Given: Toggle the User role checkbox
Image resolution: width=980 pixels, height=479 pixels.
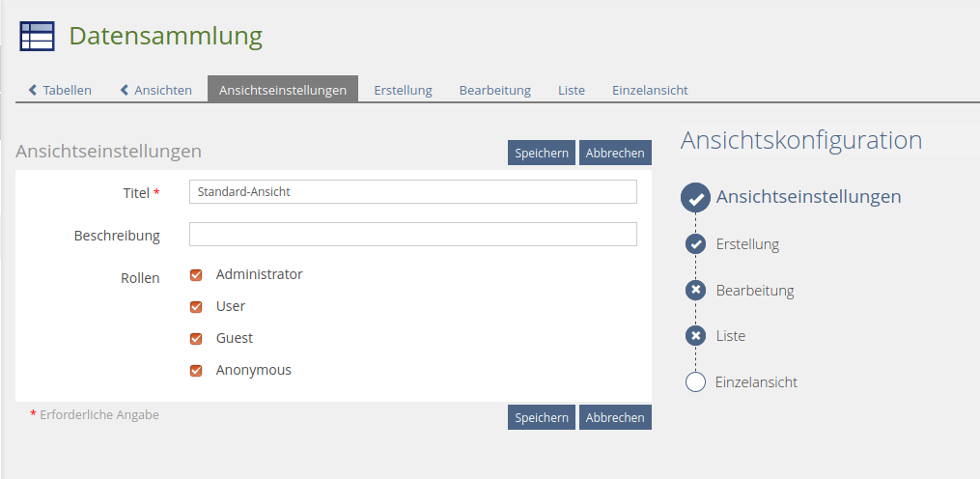Looking at the screenshot, I should click(196, 307).
